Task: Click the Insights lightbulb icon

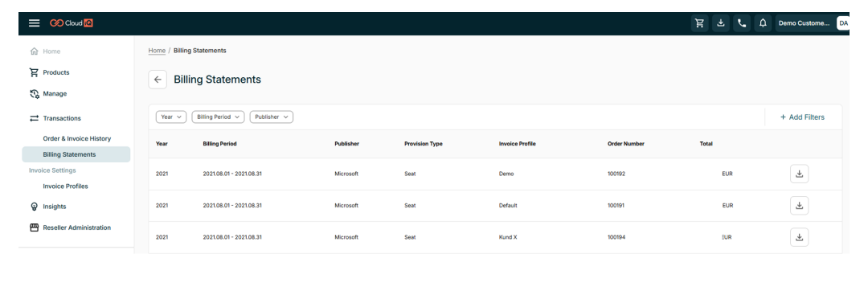Action: [x=34, y=207]
